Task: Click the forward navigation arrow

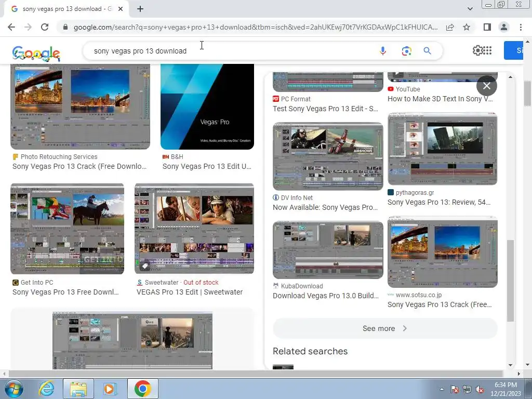Action: 28,27
